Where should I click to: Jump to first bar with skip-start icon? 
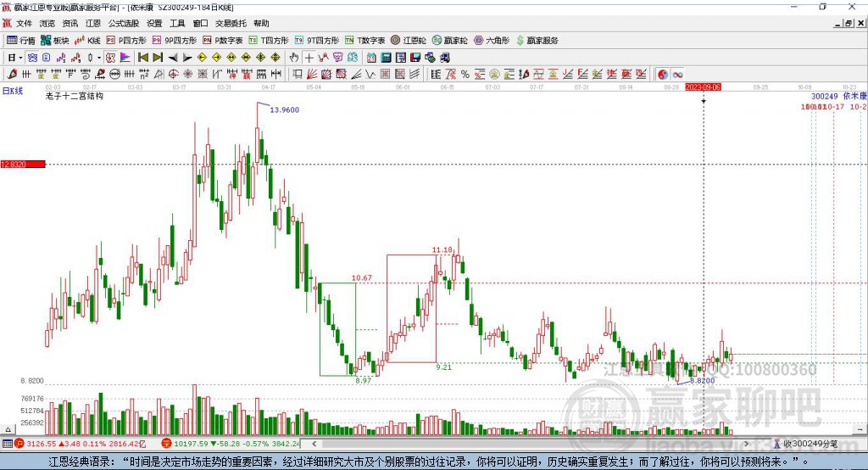[x=142, y=57]
